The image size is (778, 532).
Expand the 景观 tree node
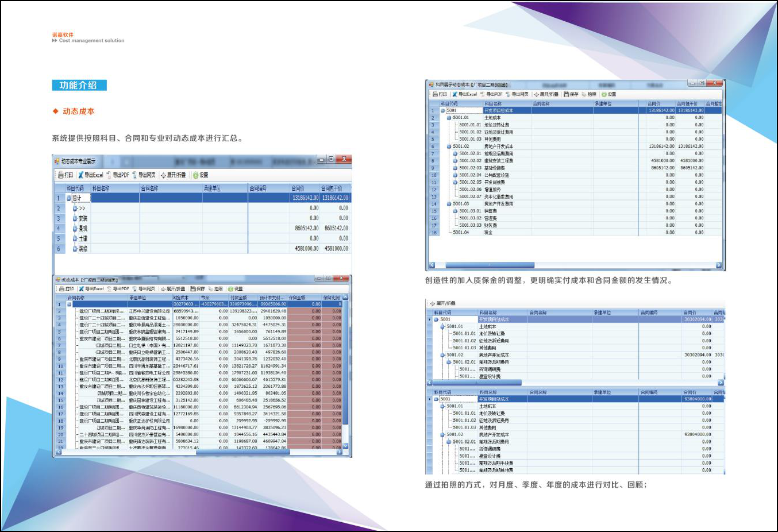[x=75, y=229]
